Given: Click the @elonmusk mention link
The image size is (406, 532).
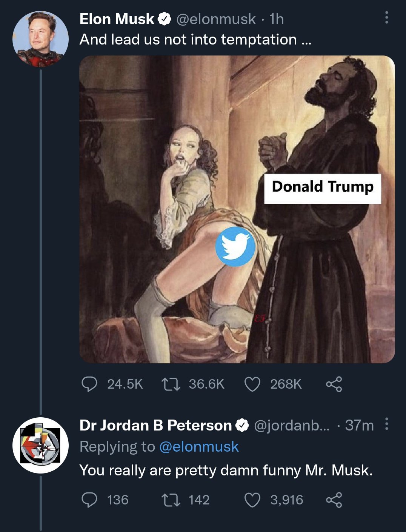Looking at the screenshot, I should 199,447.
